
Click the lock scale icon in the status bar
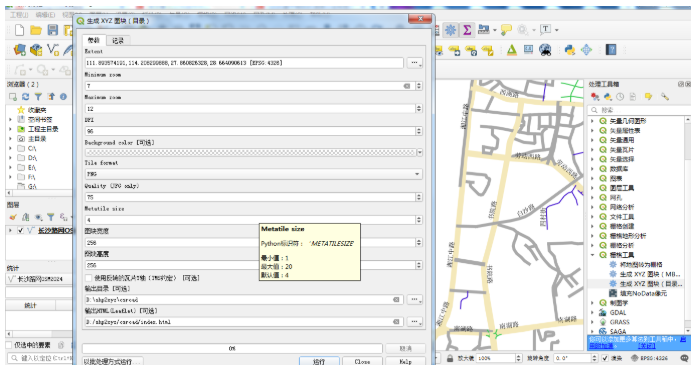click(450, 358)
